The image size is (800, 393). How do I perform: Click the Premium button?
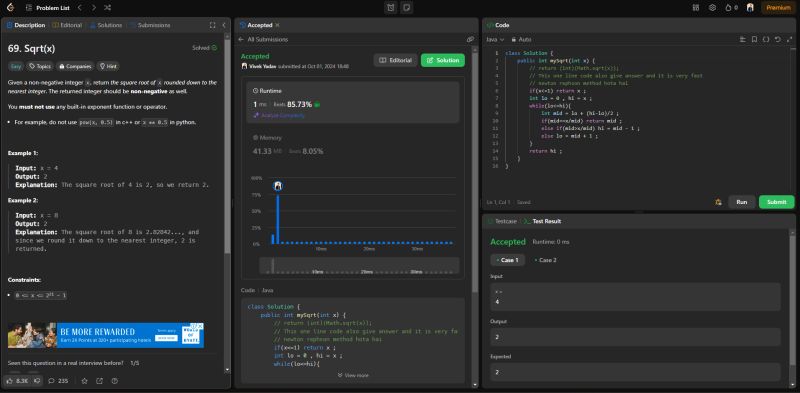[778, 8]
